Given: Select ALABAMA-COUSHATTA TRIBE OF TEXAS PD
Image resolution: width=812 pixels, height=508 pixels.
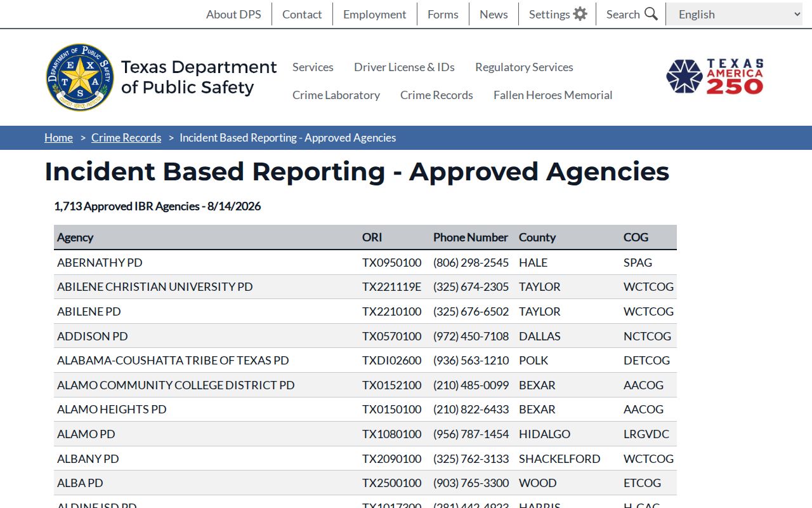Looking at the screenshot, I should click(x=173, y=360).
